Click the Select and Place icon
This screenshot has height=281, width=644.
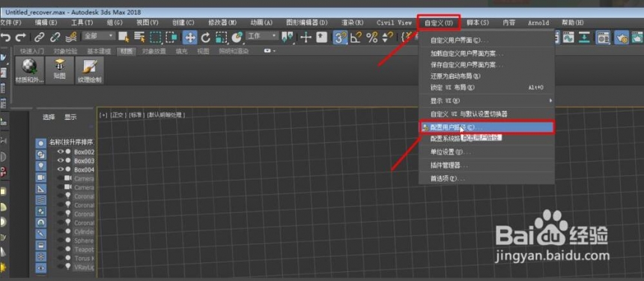pyautogui.click(x=237, y=37)
